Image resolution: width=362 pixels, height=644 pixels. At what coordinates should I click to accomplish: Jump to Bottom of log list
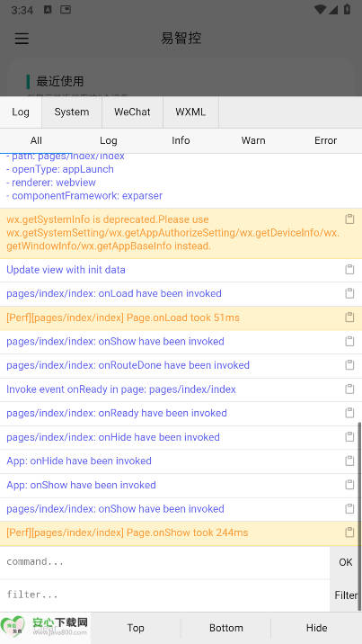225,628
